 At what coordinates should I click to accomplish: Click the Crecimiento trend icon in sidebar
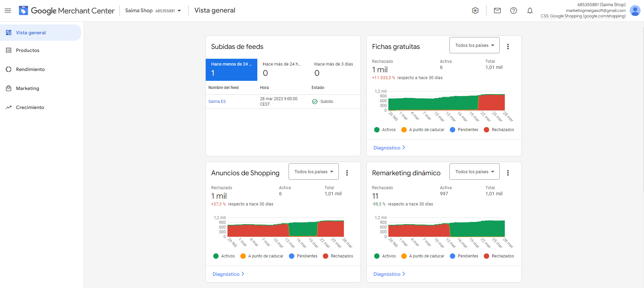coord(9,107)
